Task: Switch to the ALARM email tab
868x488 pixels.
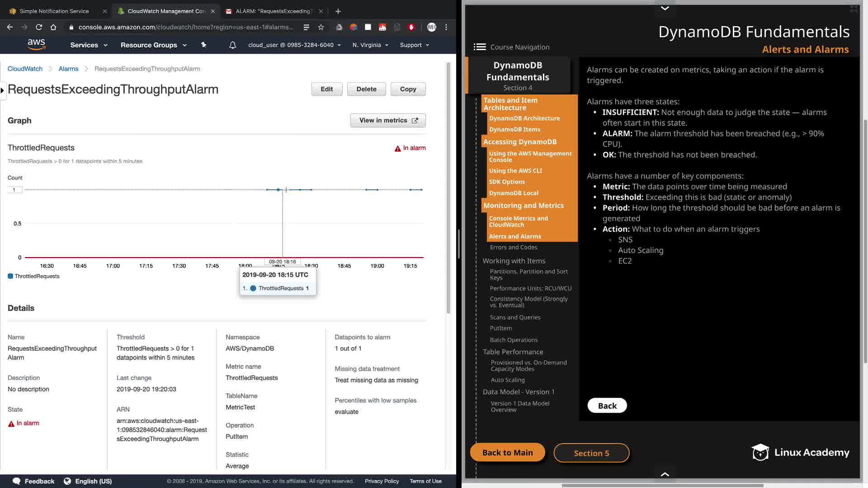Action: pyautogui.click(x=273, y=11)
